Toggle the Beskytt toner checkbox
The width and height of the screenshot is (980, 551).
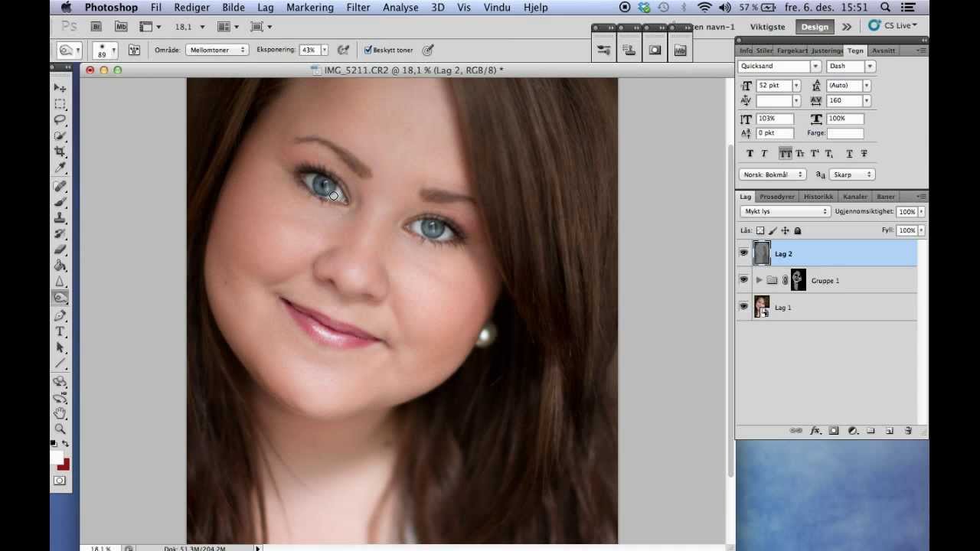point(368,50)
